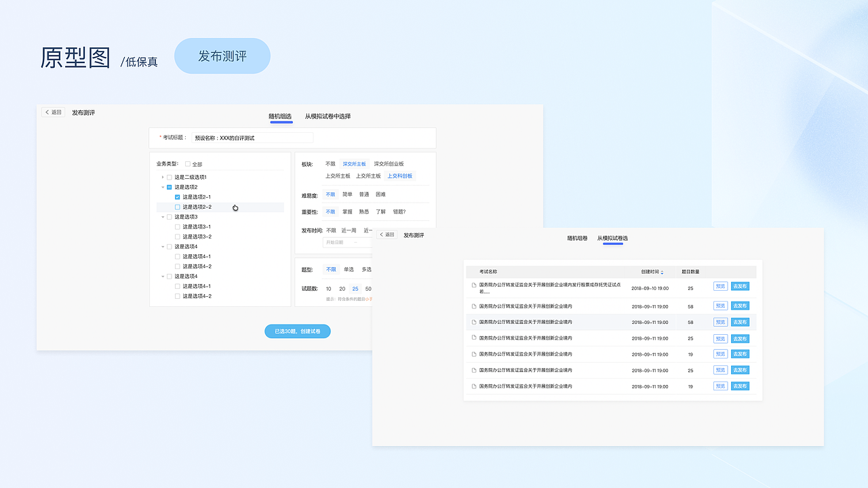Click the document icon on the last exam row
This screenshot has width=868, height=488.
(x=473, y=386)
